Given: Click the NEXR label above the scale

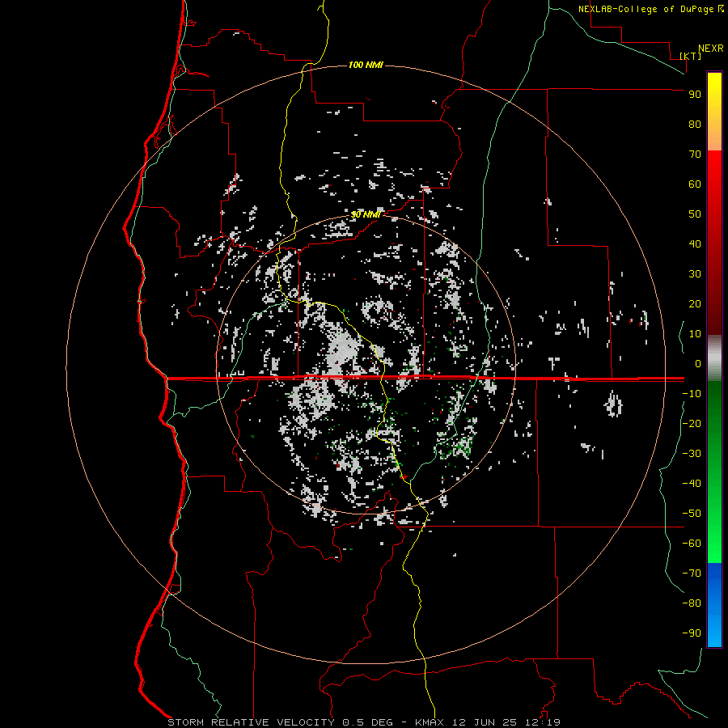Looking at the screenshot, I should tap(711, 49).
